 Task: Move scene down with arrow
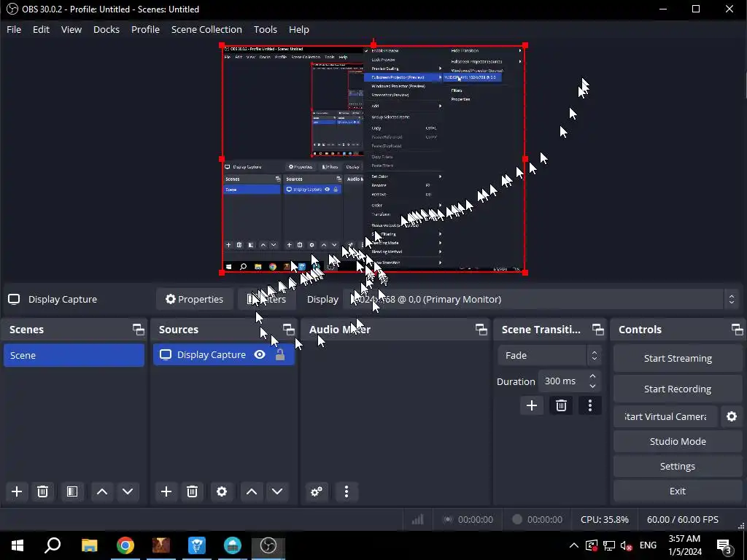(x=128, y=491)
